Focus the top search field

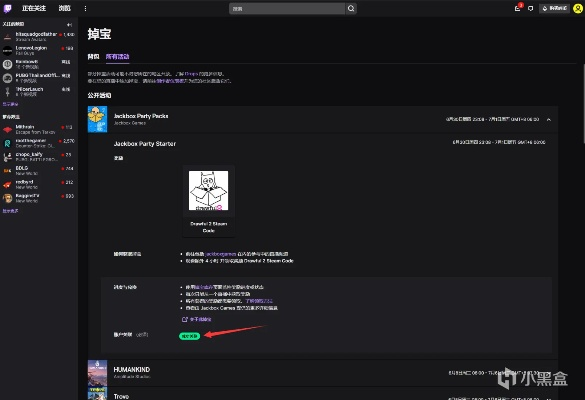[x=287, y=9]
